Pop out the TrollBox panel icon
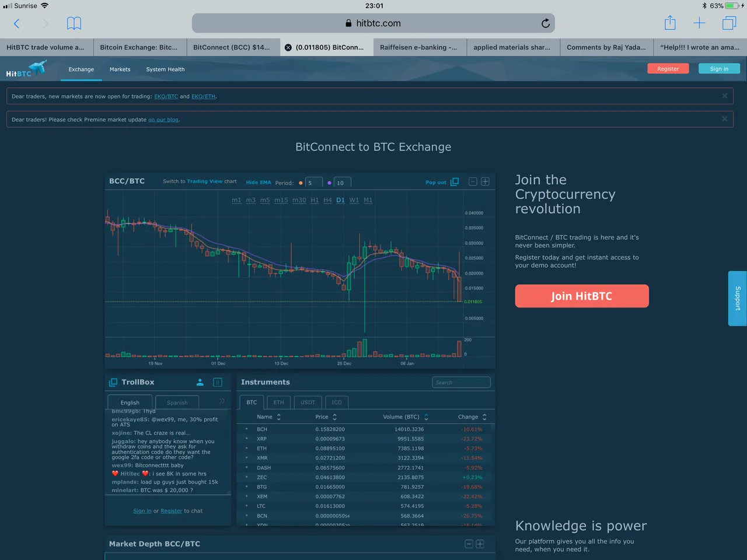This screenshot has height=560, width=747. (x=113, y=383)
